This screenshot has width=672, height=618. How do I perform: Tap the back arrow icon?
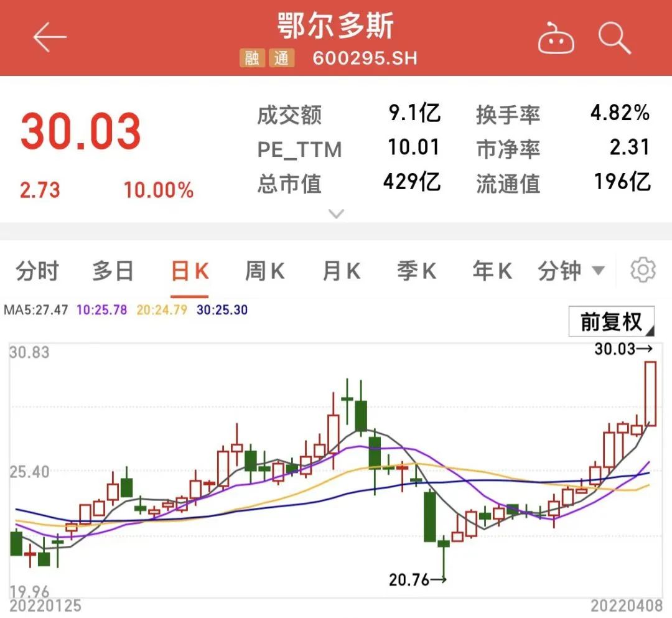coord(49,37)
